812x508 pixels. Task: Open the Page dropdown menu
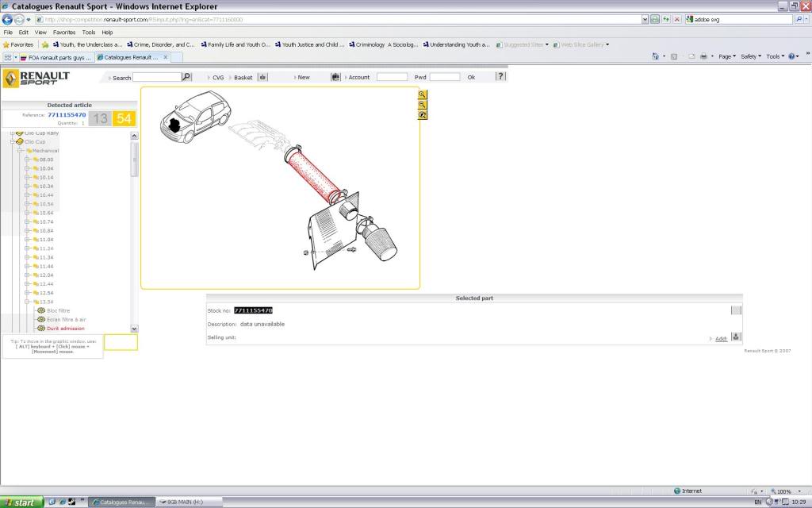click(x=726, y=56)
